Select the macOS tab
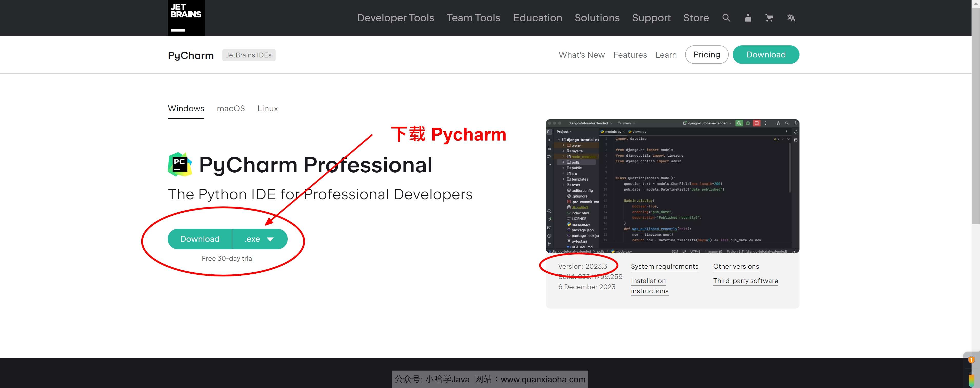This screenshot has height=388, width=980. 231,108
